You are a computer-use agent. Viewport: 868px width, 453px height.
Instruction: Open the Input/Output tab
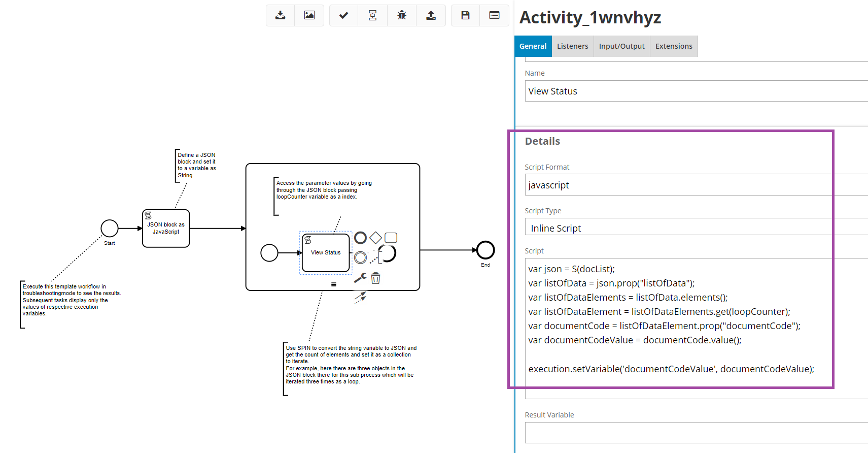click(x=621, y=46)
